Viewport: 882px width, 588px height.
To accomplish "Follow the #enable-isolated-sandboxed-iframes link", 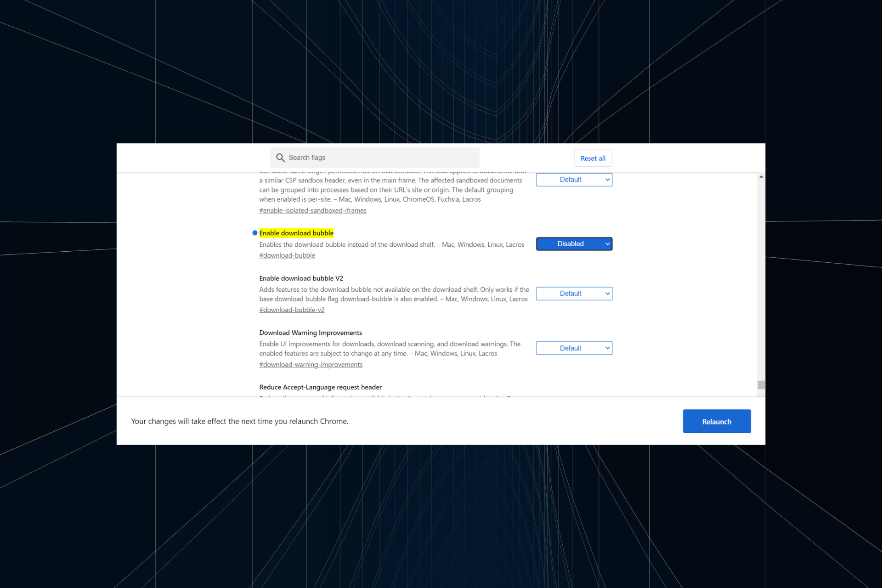I will (x=313, y=210).
